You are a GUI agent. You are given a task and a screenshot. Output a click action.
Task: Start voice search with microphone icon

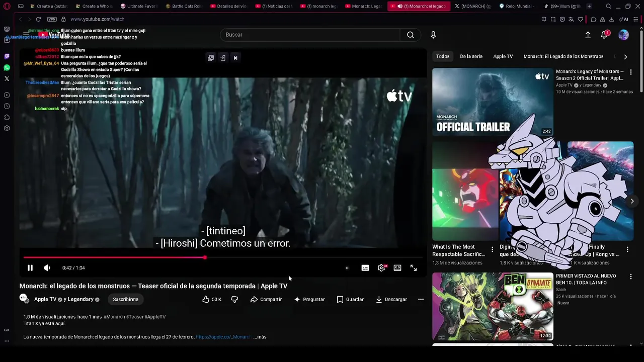(x=433, y=35)
